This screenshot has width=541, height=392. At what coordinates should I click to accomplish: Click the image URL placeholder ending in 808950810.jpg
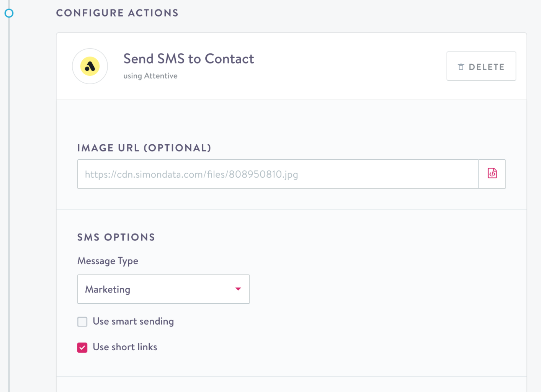191,175
